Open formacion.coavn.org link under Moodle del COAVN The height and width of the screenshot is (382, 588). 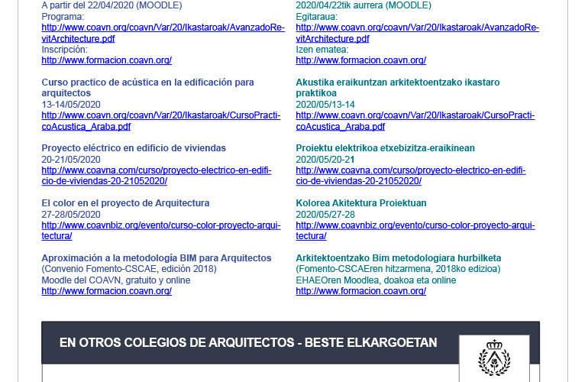(x=106, y=291)
